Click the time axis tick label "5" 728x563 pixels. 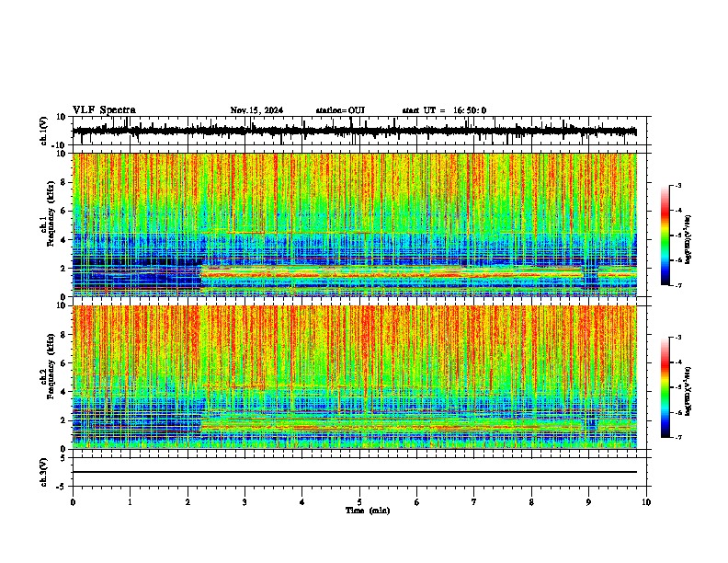(x=359, y=502)
